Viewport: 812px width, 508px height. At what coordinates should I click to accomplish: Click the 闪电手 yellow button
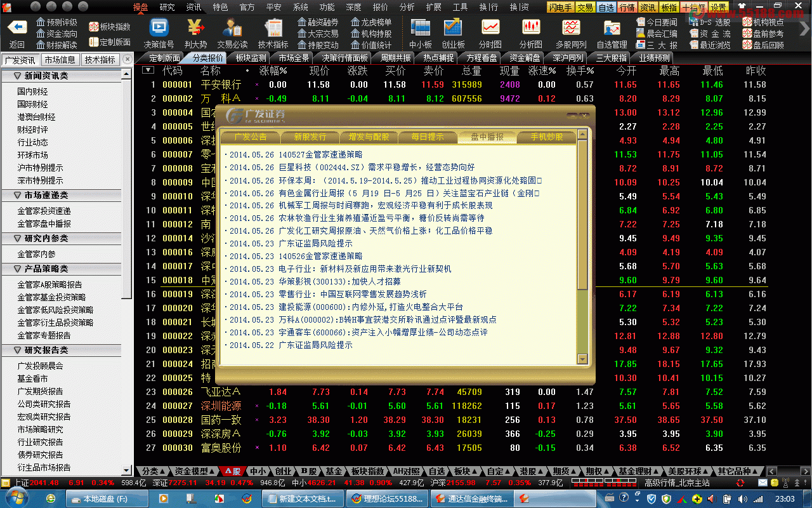pos(561,7)
